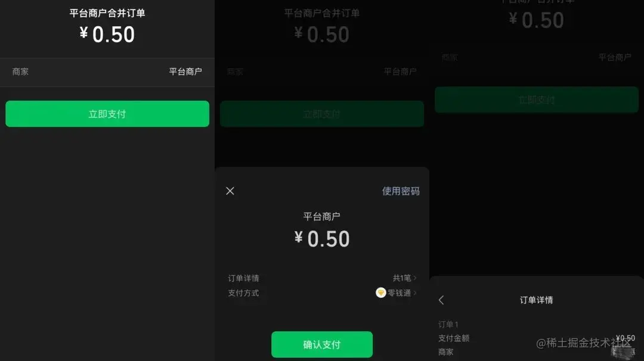
Task: Select the 支付方式 row label
Action: click(243, 293)
